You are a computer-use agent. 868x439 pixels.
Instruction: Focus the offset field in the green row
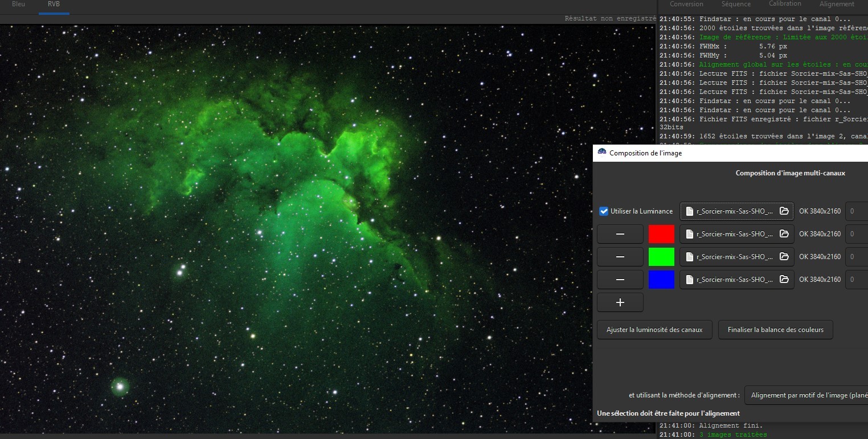(x=857, y=257)
